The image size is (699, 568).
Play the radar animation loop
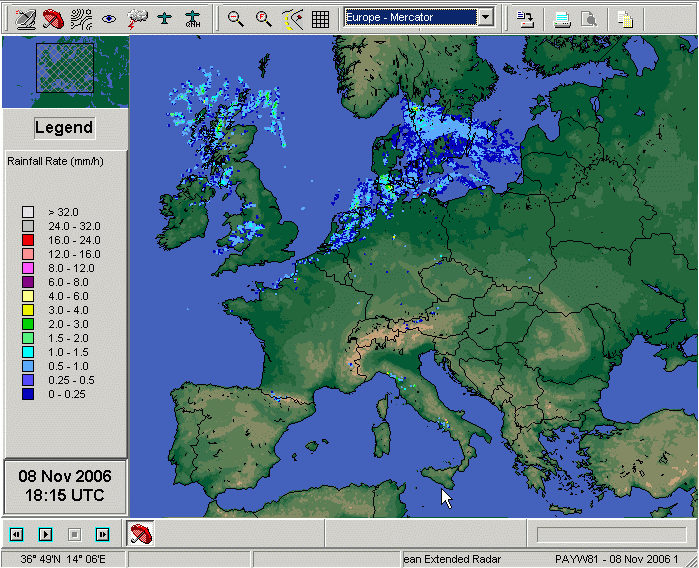tap(45, 535)
